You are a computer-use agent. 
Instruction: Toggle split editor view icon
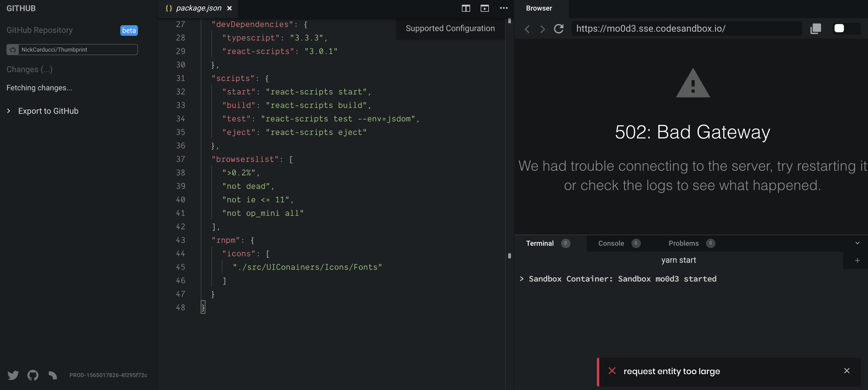[466, 9]
